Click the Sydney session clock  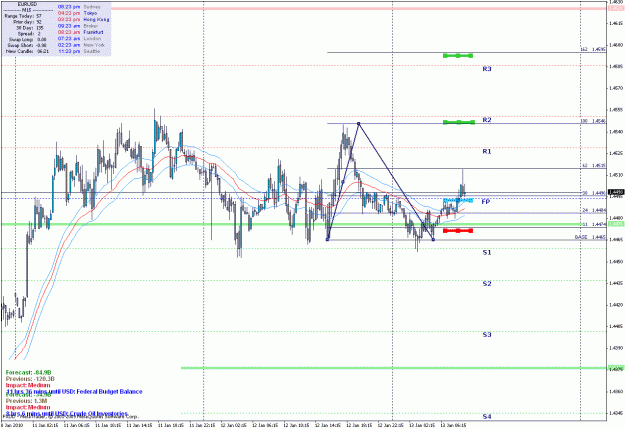tap(79, 7)
